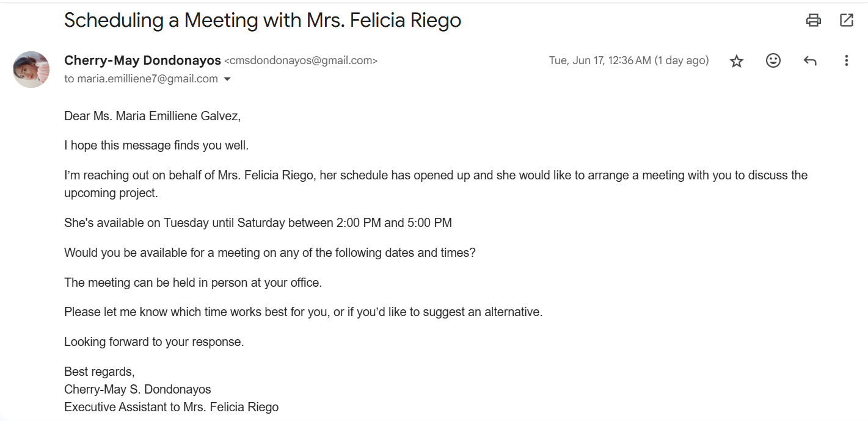Screen dimensions: 868x421
Task: Expand recipient details arrow next to email
Action: point(227,79)
